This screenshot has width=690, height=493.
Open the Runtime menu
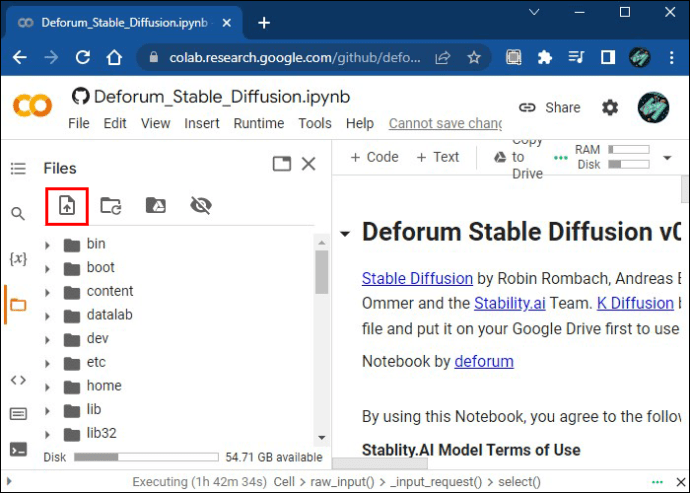[x=259, y=123]
